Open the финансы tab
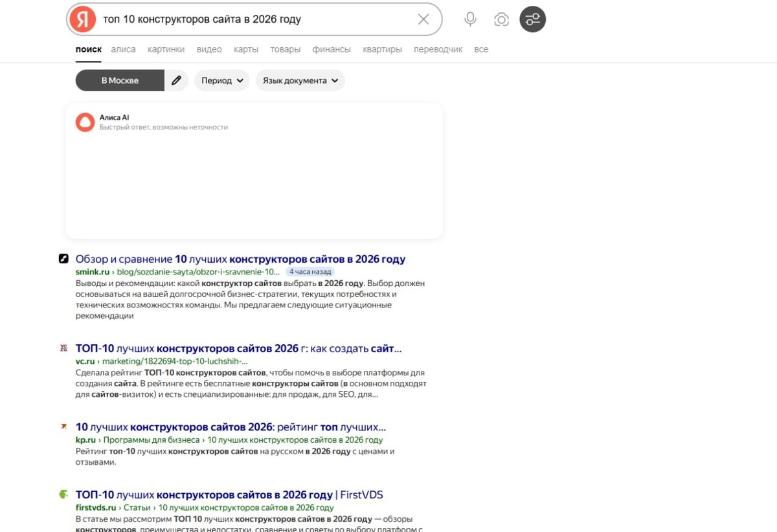 click(x=332, y=49)
